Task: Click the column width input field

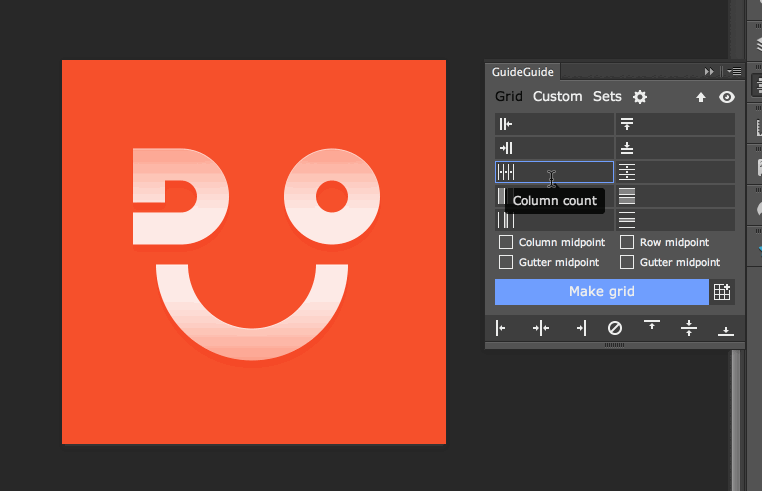Action: 554,196
